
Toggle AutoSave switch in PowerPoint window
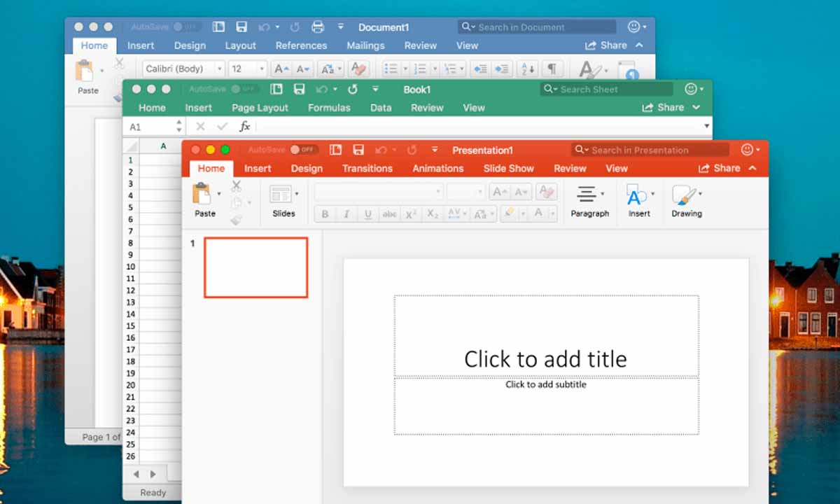pos(304,150)
